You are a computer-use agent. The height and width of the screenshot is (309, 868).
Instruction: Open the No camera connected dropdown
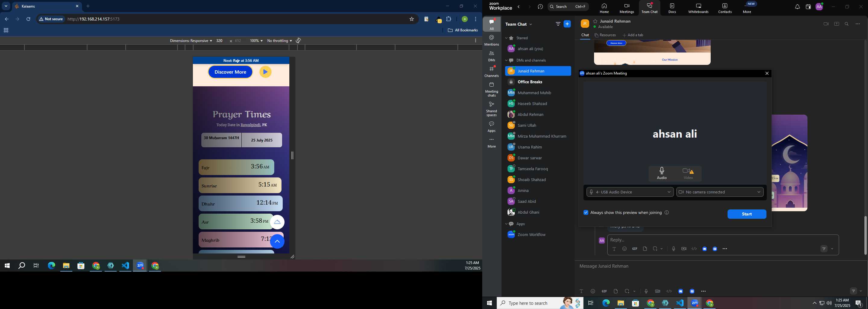coord(720,192)
